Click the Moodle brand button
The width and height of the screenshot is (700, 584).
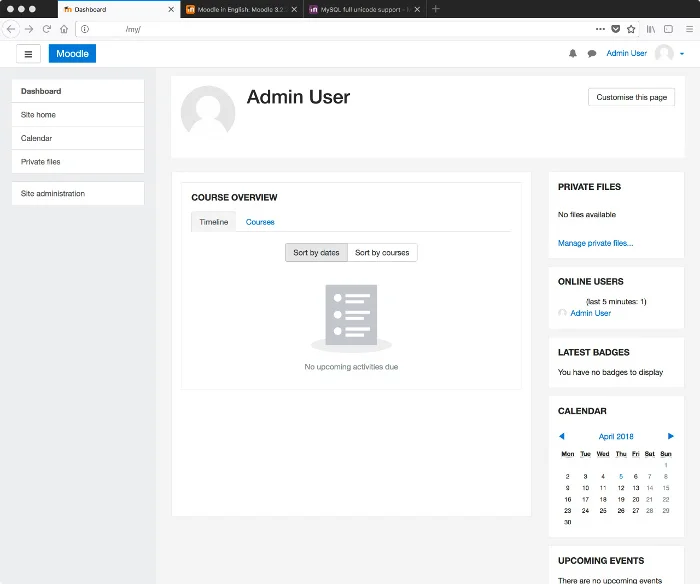(x=72, y=54)
